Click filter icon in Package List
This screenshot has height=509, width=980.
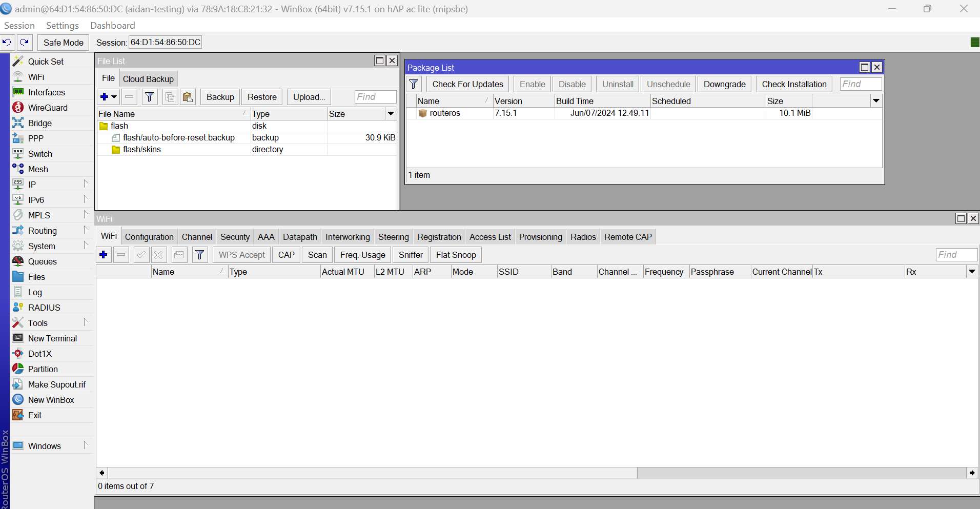414,84
